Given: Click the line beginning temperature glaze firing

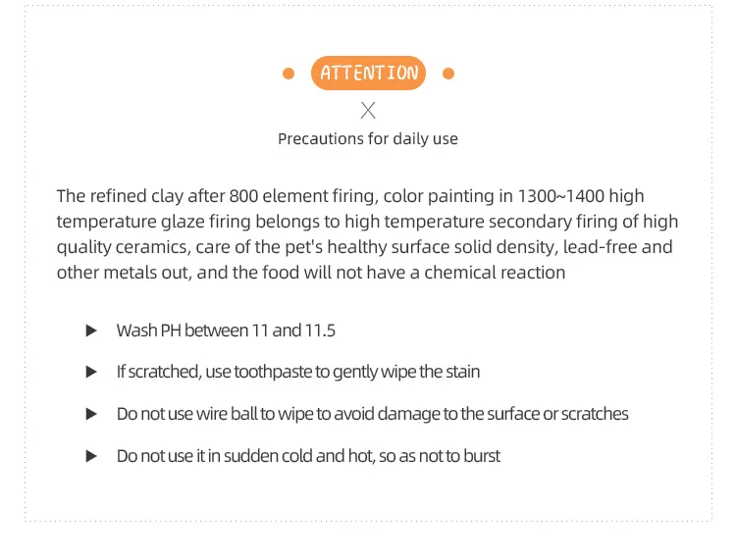Looking at the screenshot, I should pyautogui.click(x=367, y=222).
